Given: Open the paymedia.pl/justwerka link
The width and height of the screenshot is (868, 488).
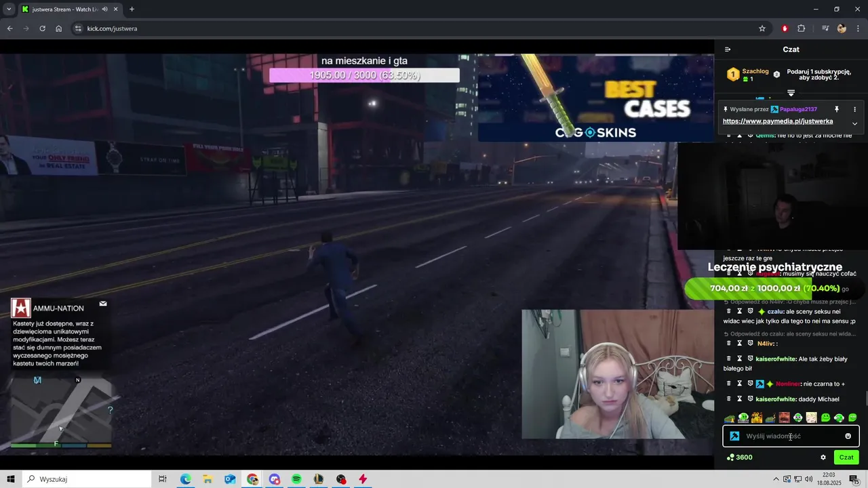Looking at the screenshot, I should tap(778, 121).
